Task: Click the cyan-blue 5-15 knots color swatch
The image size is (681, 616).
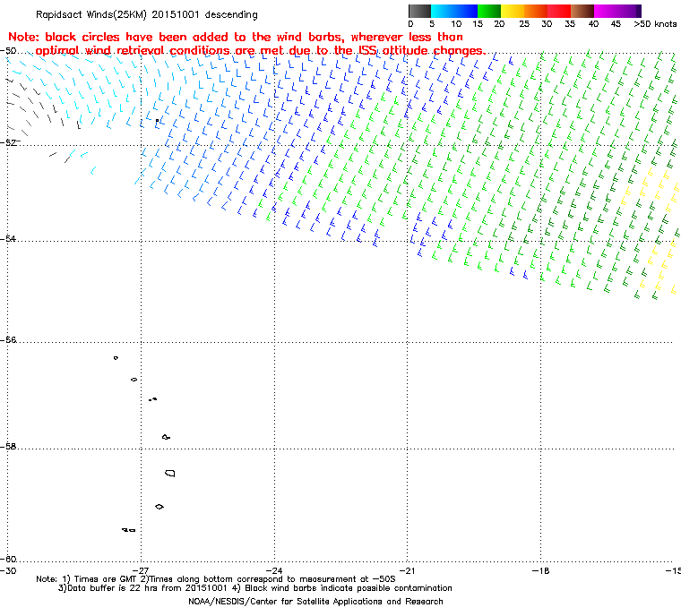Action: (454, 11)
